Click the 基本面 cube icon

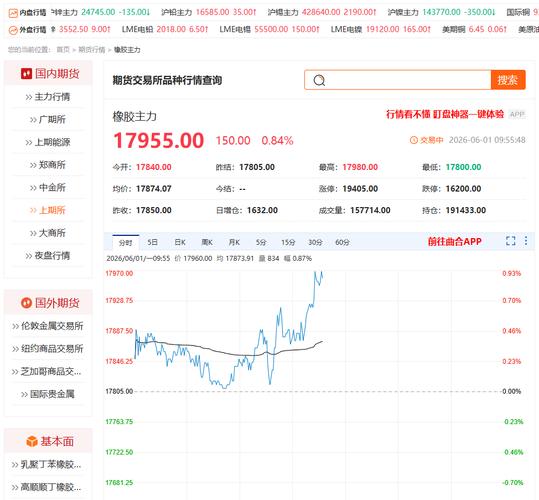pos(32,441)
